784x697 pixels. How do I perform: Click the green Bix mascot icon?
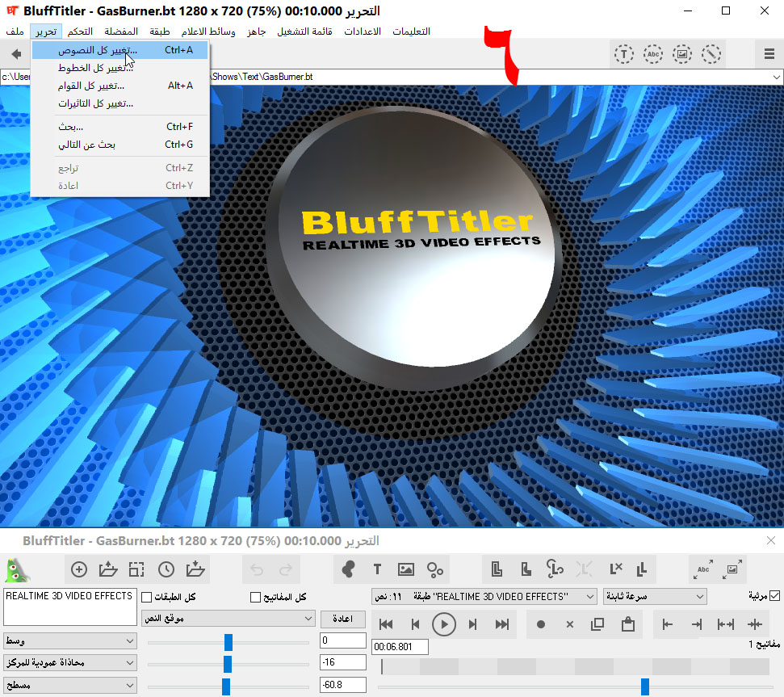pyautogui.click(x=17, y=570)
